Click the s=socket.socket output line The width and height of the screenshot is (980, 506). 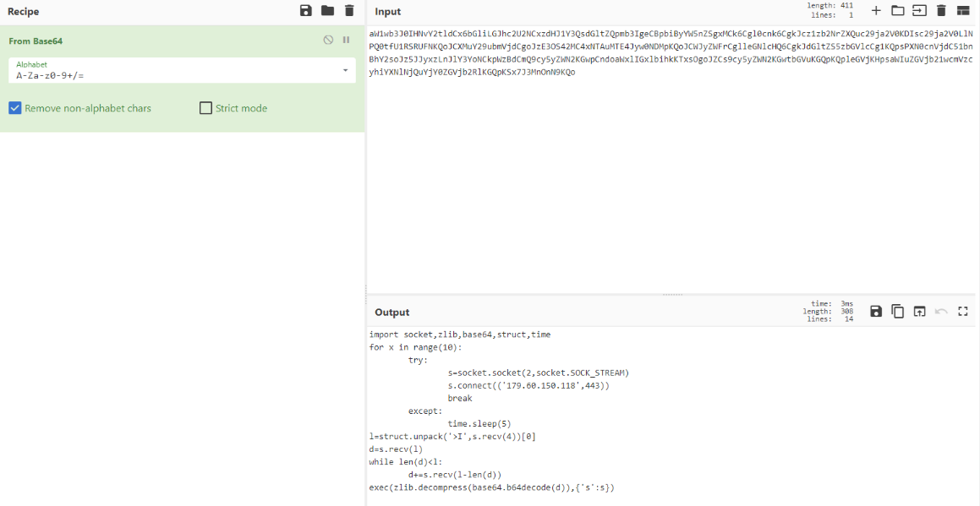click(538, 373)
